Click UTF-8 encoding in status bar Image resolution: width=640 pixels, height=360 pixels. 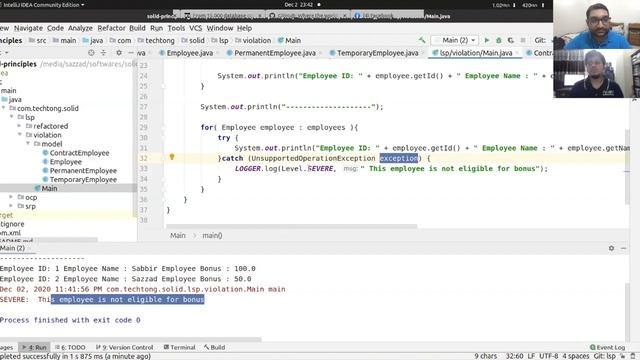pos(549,356)
